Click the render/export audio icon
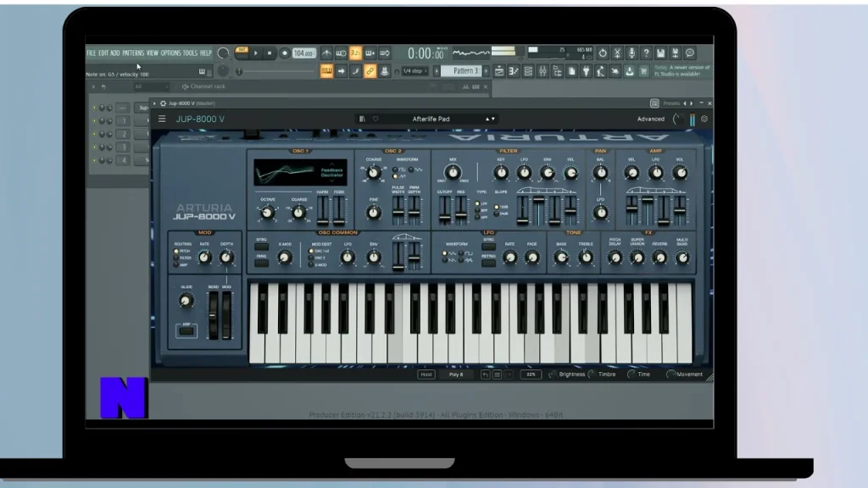The height and width of the screenshot is (488, 868). tap(675, 53)
